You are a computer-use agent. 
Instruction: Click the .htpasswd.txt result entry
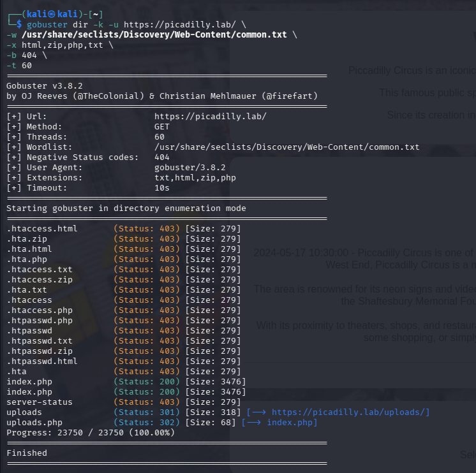point(40,341)
